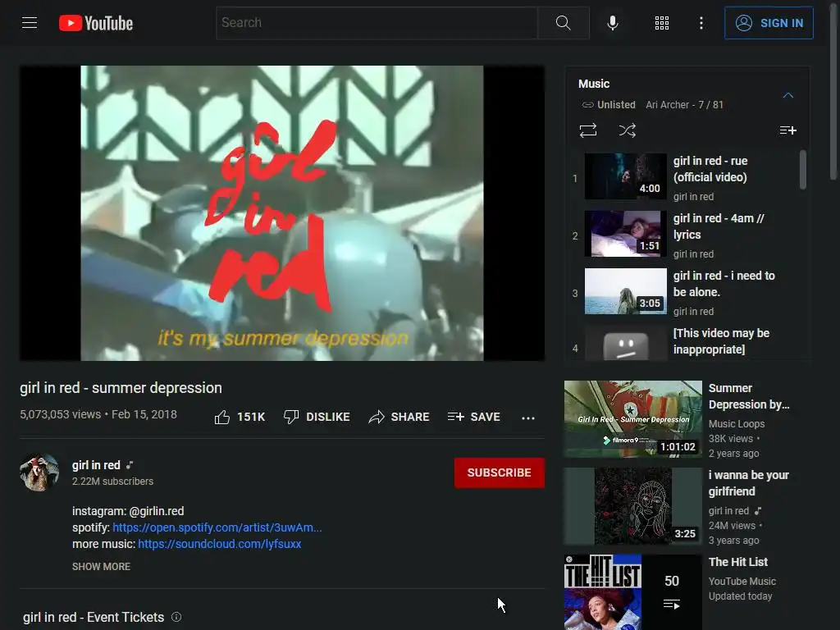Open settings three-dot menu in header
The image size is (840, 630).
pos(701,22)
